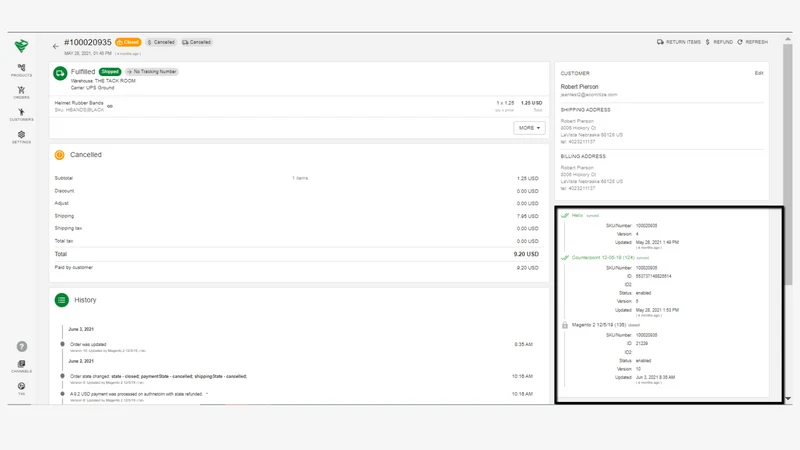The image size is (800, 450).
Task: Open the Channels section in sidebar
Action: [x=21, y=366]
